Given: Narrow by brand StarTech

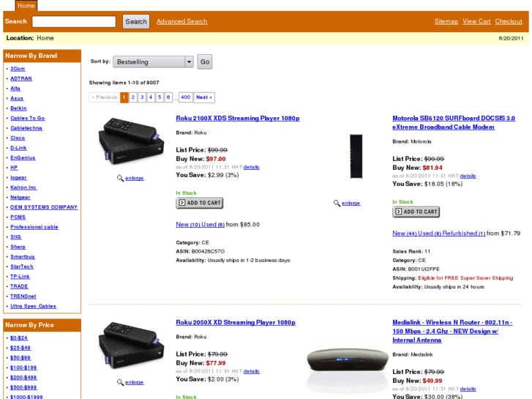Looking at the screenshot, I should (x=22, y=266).
